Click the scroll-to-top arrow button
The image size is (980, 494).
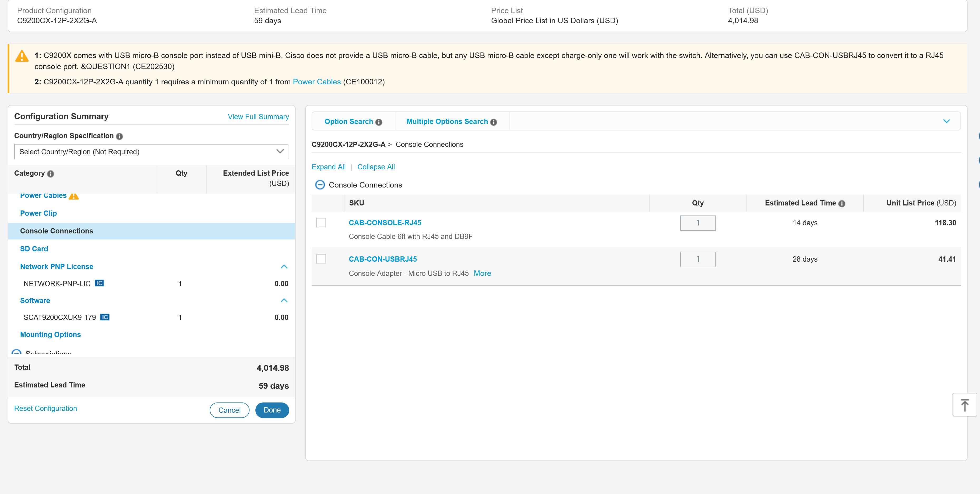pyautogui.click(x=964, y=405)
